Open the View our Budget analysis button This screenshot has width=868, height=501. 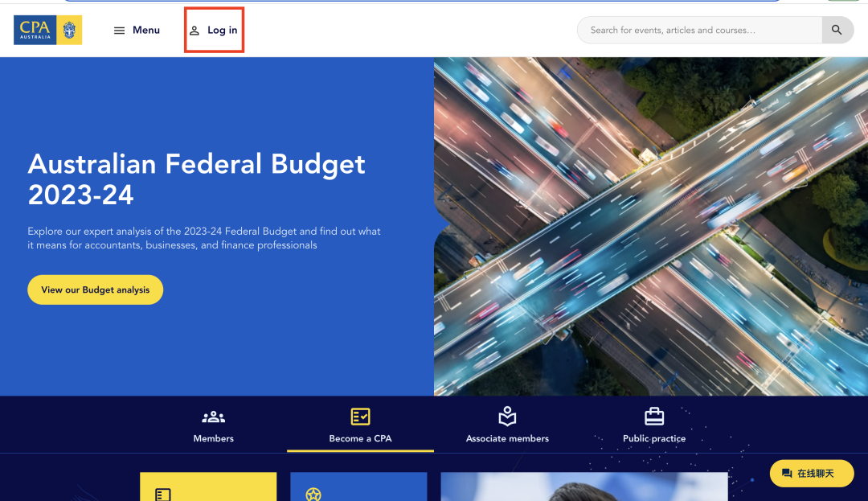tap(95, 290)
